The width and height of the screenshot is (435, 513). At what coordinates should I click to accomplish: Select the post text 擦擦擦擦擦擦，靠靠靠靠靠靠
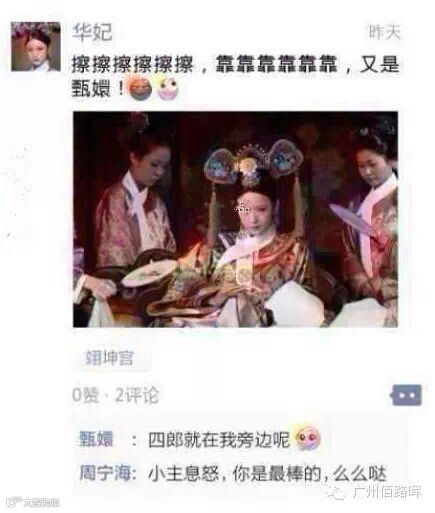pyautogui.click(x=205, y=64)
